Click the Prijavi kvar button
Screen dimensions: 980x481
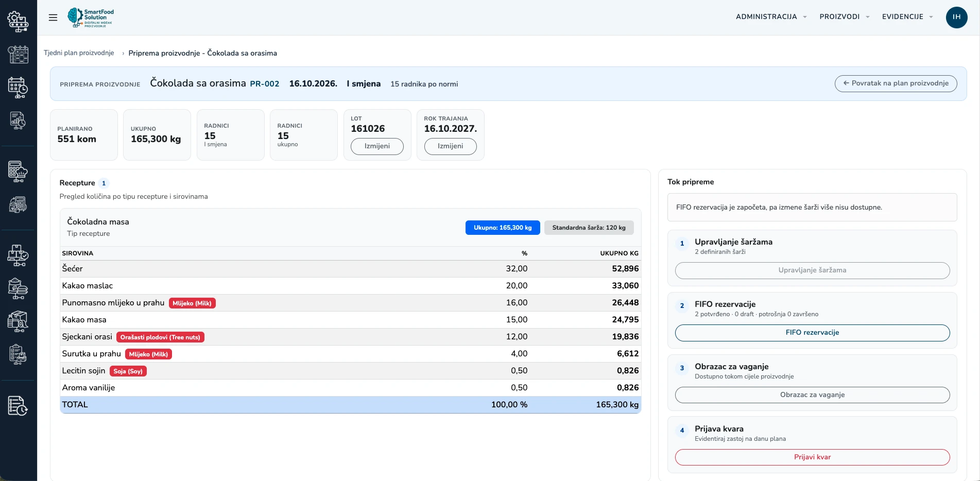pyautogui.click(x=812, y=457)
